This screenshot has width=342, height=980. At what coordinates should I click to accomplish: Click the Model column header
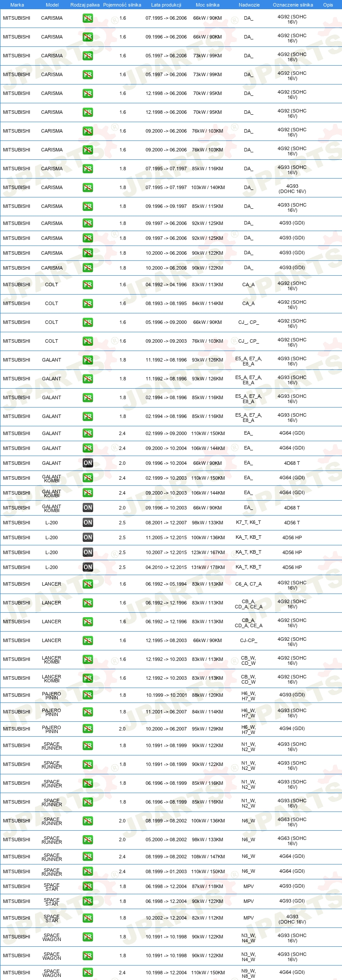coord(52,5)
